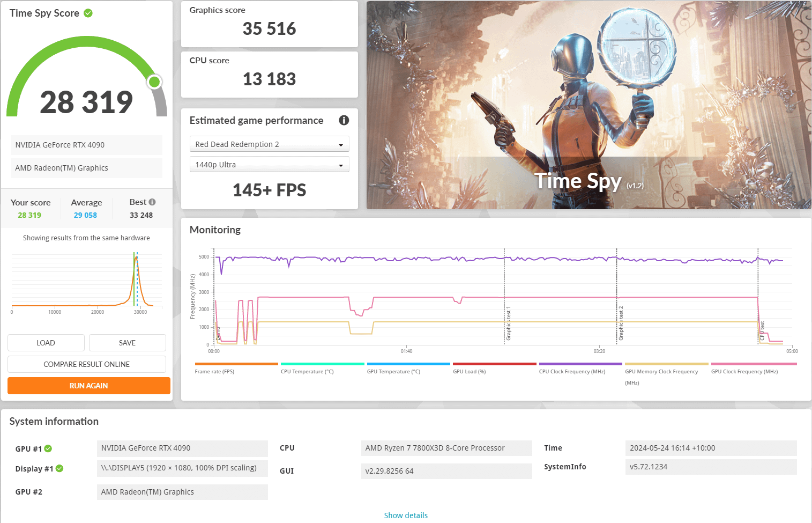
Task: Open the 1440p Ultra resolution dropdown
Action: coord(270,165)
